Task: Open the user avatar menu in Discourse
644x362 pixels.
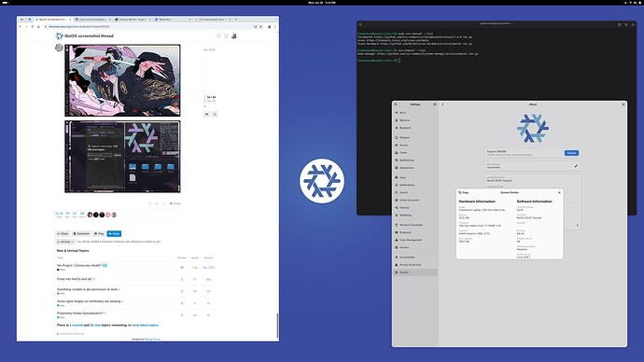Action: [234, 36]
